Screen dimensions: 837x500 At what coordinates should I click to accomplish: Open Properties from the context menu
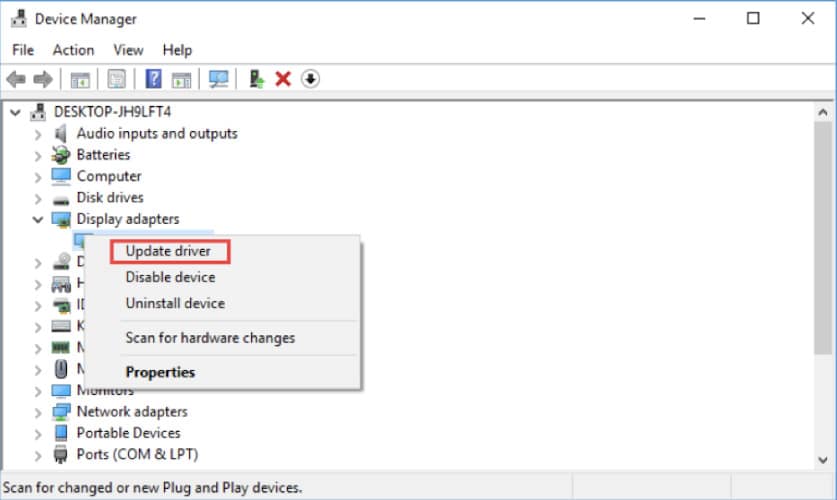tap(160, 372)
